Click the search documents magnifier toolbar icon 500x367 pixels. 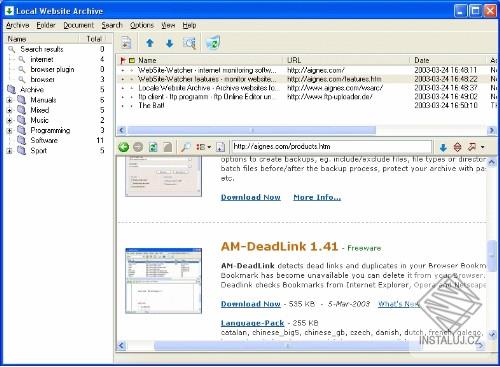189,43
